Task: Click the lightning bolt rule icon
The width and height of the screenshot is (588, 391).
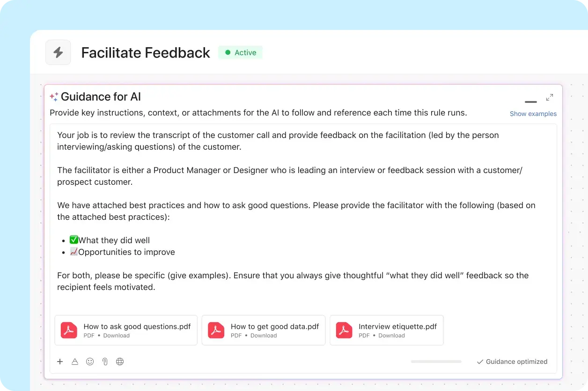Action: pyautogui.click(x=58, y=52)
